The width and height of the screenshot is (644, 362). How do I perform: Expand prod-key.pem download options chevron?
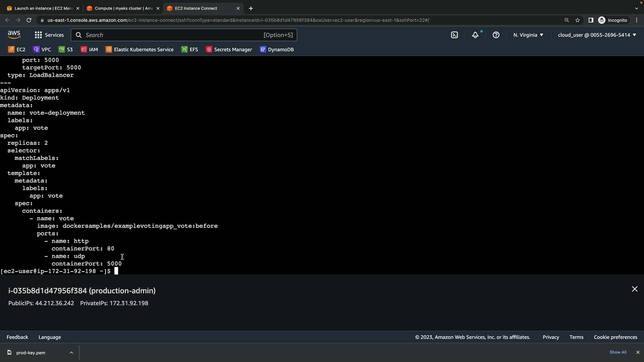click(71, 353)
